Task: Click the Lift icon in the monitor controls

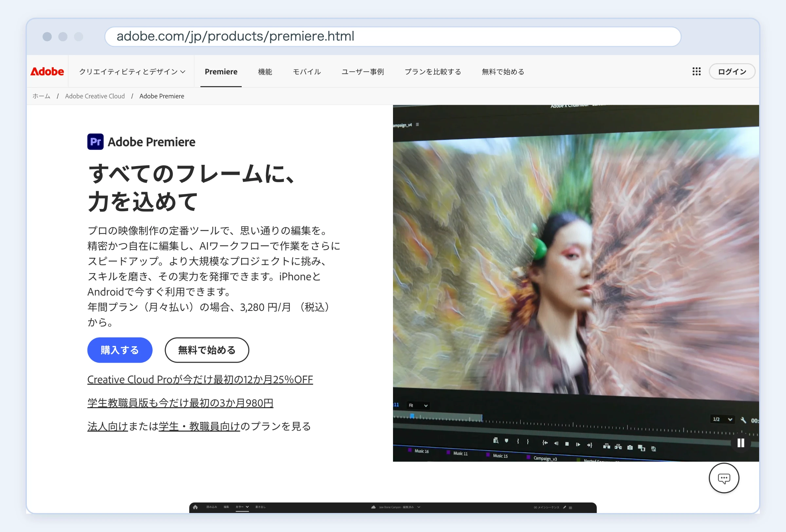Action: tap(607, 446)
